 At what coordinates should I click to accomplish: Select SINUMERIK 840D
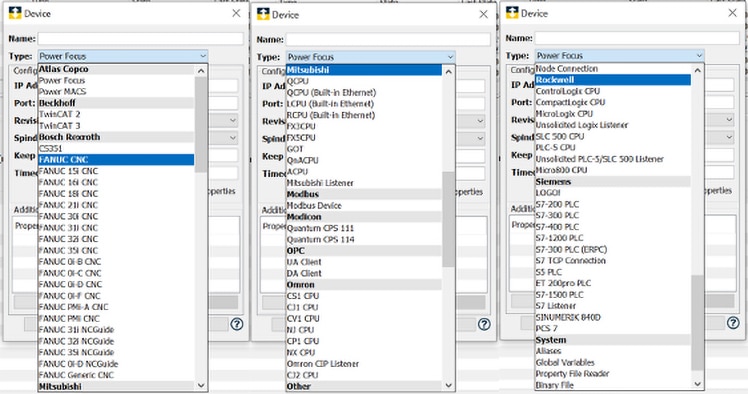pyautogui.click(x=568, y=317)
